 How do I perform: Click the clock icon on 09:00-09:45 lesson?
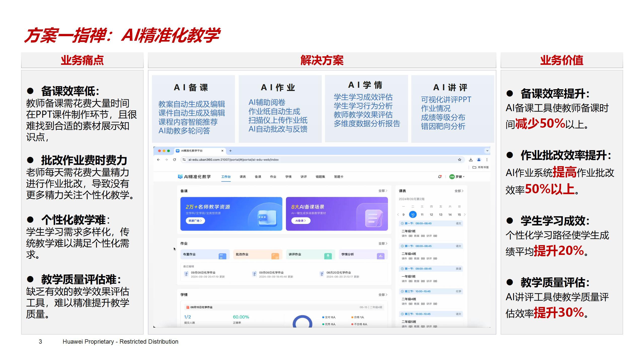click(402, 269)
